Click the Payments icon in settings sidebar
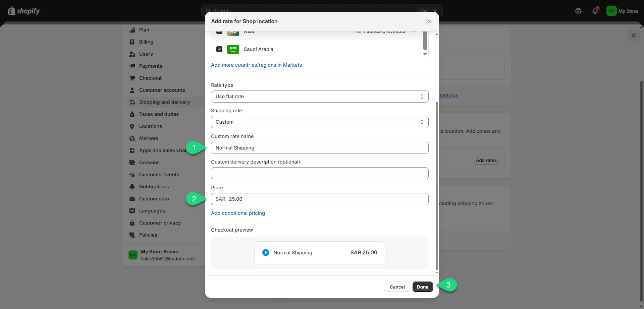This screenshot has width=644, height=309. point(132,66)
